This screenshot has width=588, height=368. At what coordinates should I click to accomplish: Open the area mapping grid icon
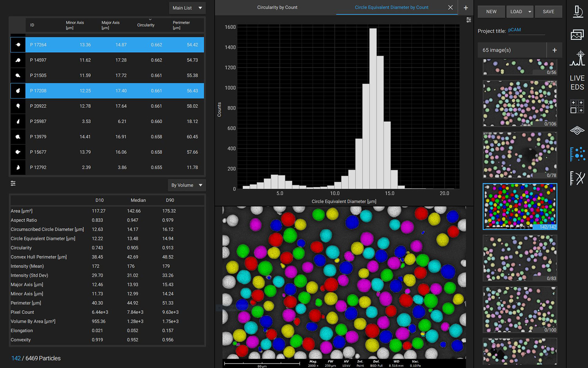577,106
